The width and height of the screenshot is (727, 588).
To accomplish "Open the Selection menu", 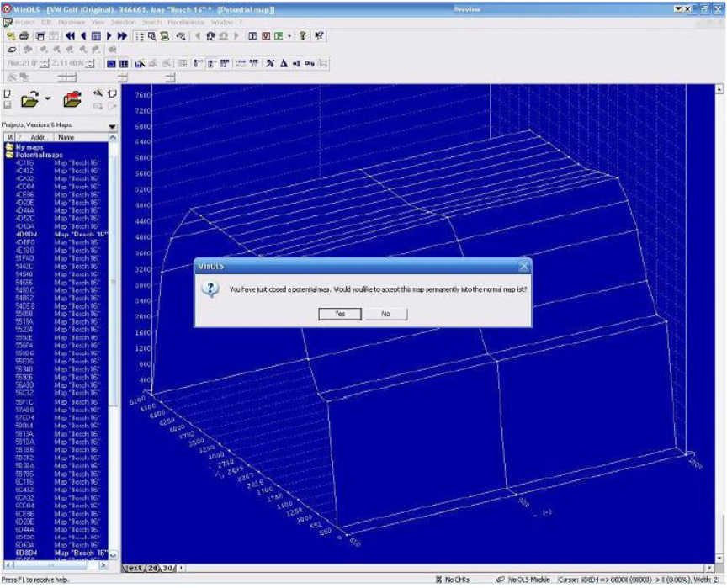I will pyautogui.click(x=124, y=22).
